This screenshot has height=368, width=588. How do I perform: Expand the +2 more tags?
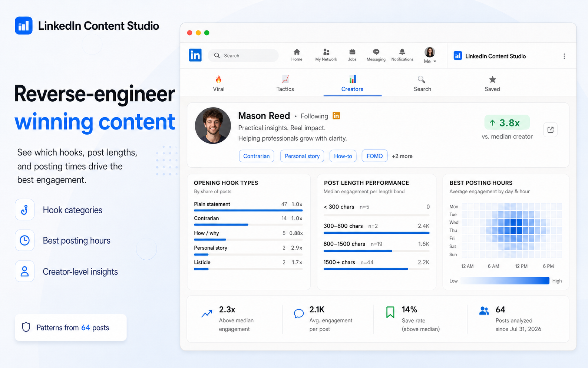point(402,156)
